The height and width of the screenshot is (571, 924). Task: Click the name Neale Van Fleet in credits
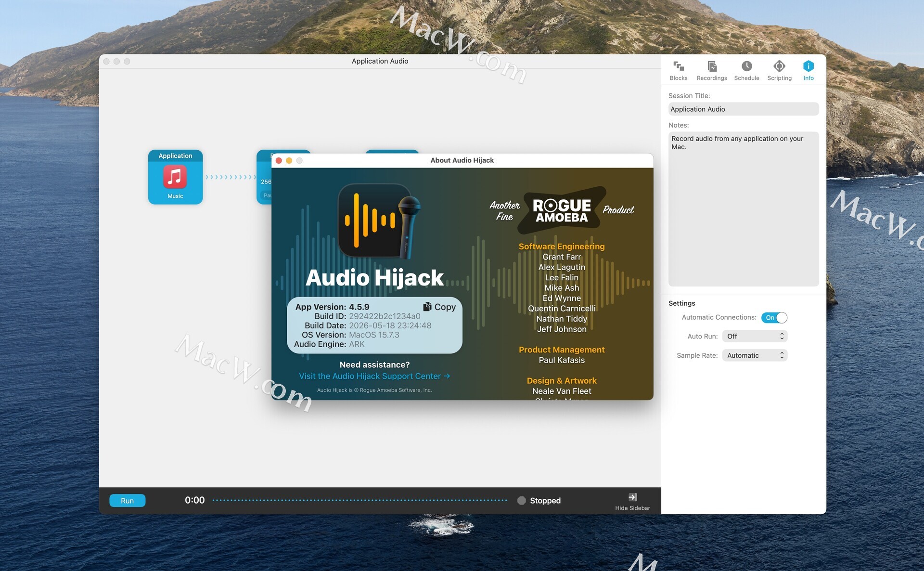point(562,391)
